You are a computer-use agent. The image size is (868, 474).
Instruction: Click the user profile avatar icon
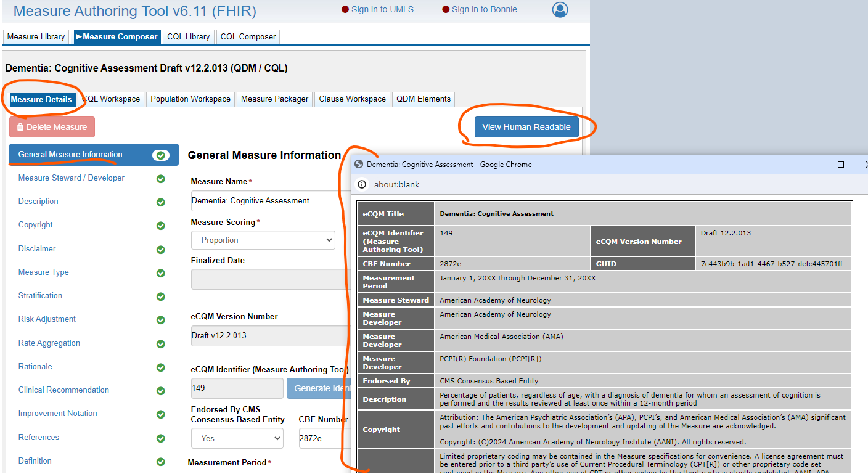(560, 10)
